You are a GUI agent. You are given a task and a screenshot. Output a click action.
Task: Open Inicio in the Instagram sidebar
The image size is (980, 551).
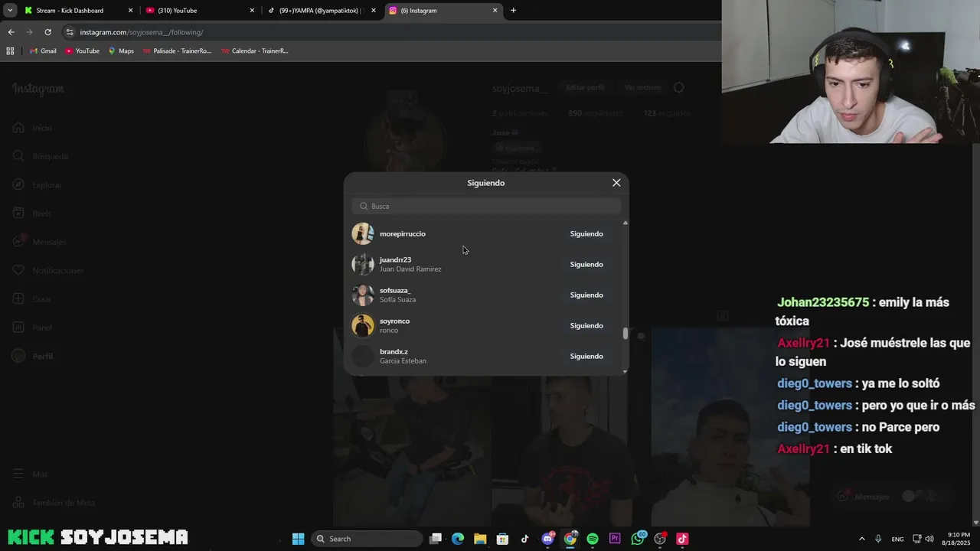(x=32, y=128)
